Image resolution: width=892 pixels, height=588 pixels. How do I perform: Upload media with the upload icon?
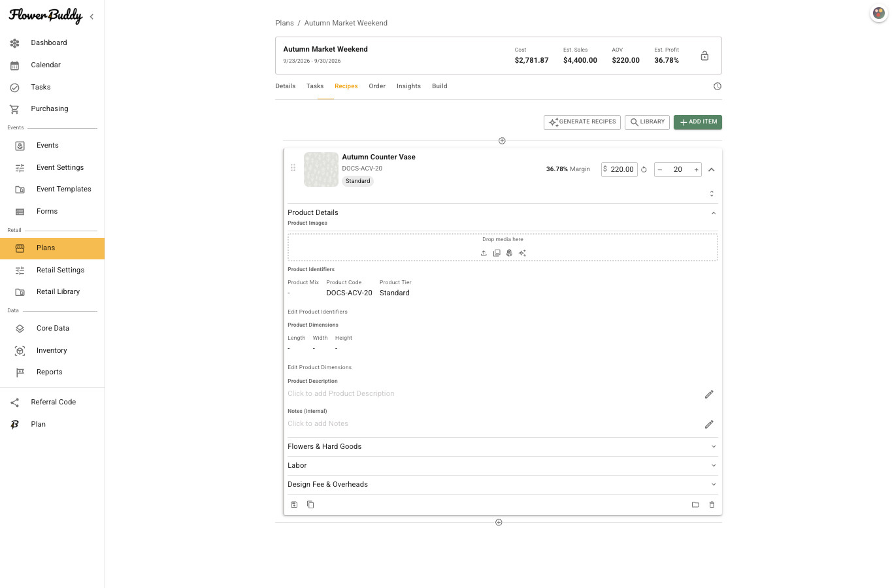[484, 253]
